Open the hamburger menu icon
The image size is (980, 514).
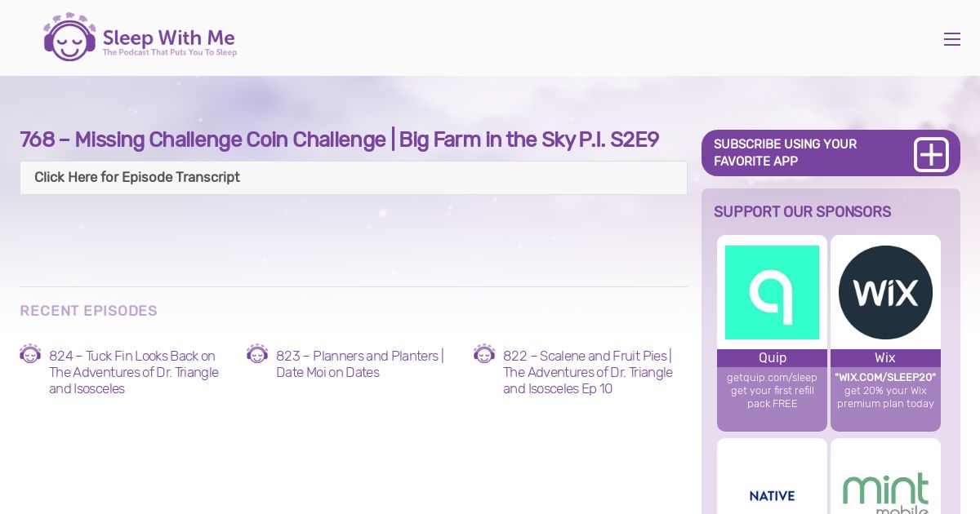(x=951, y=39)
